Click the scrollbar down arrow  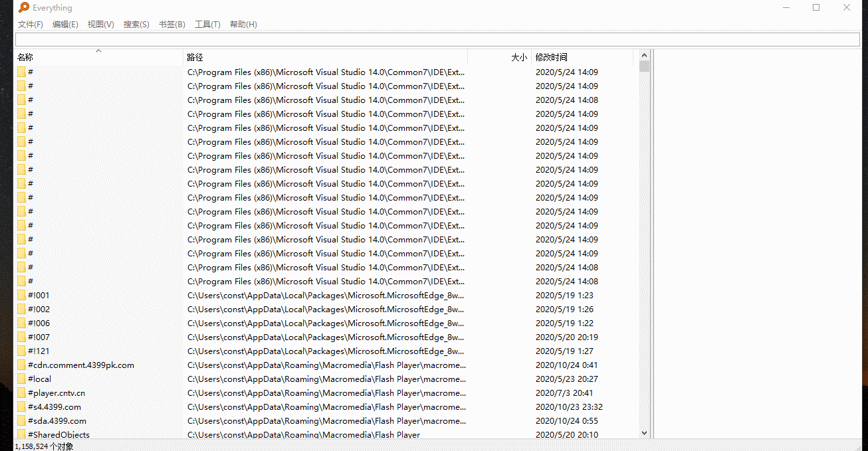click(644, 432)
